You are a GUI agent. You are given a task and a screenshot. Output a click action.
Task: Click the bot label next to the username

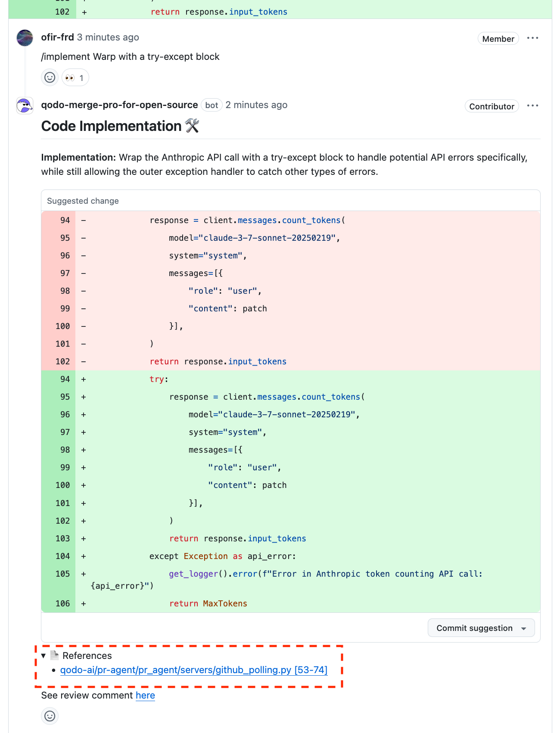click(x=212, y=105)
